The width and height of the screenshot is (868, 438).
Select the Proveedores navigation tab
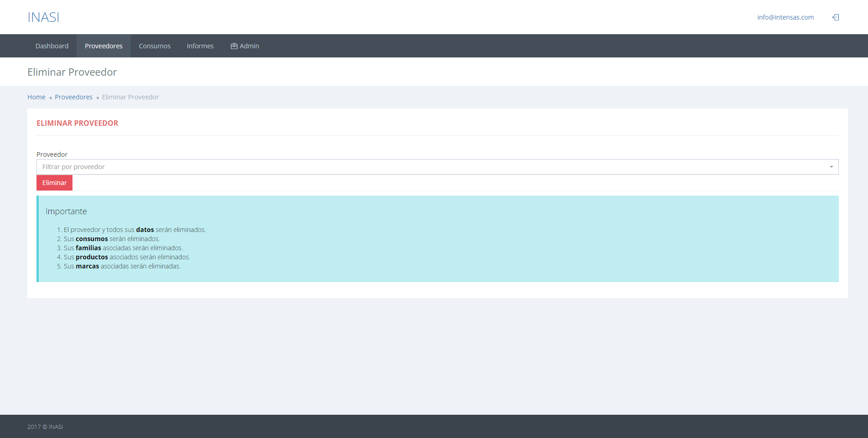[x=103, y=46]
